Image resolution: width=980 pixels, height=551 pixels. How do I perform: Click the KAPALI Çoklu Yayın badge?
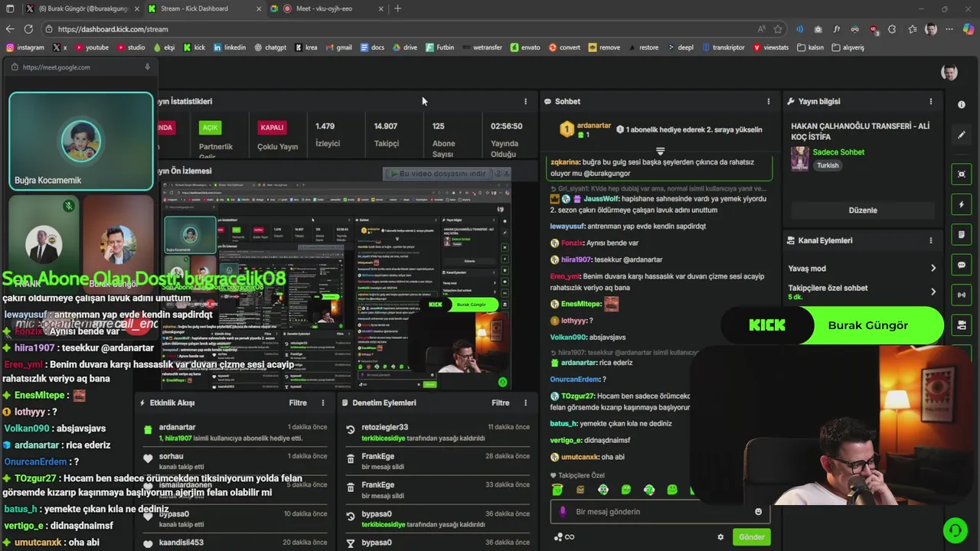click(x=272, y=128)
